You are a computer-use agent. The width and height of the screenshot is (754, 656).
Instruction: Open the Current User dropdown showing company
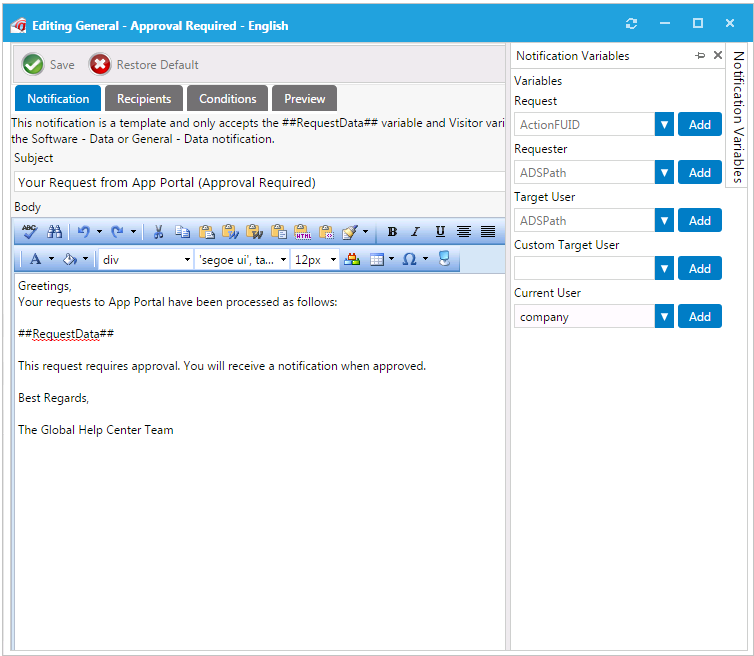664,317
